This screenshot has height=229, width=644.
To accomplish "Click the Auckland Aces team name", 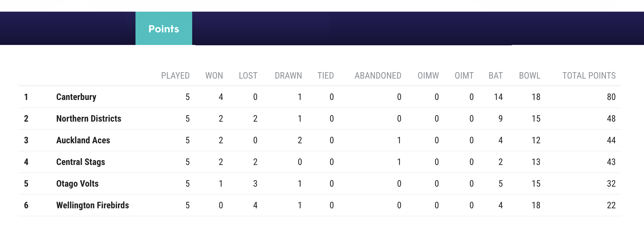I will pyautogui.click(x=83, y=140).
